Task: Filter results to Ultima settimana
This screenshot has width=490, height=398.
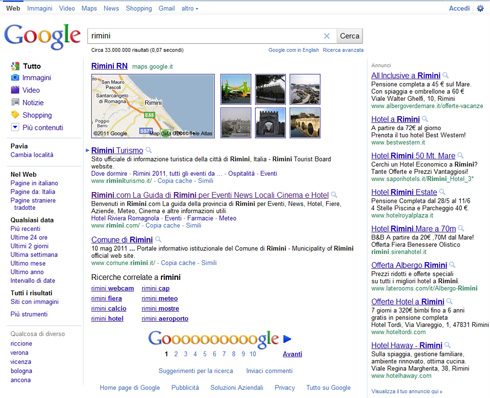Action: 34,255
